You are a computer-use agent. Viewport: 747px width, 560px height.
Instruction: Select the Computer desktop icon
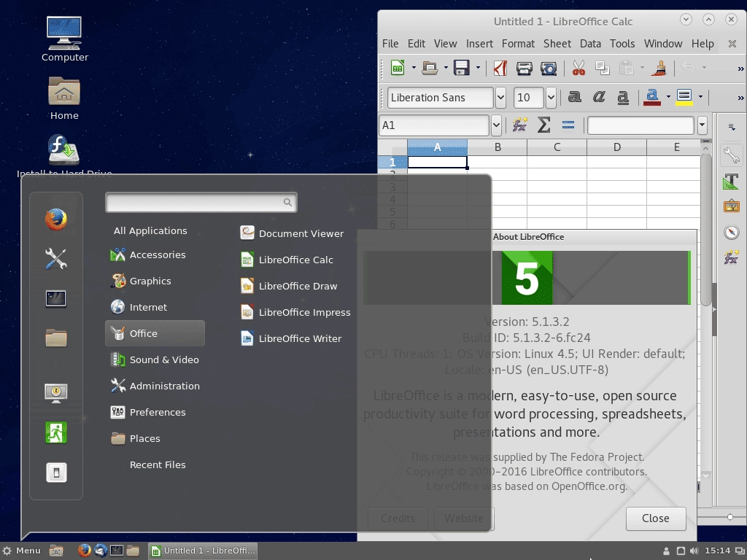pos(64,39)
